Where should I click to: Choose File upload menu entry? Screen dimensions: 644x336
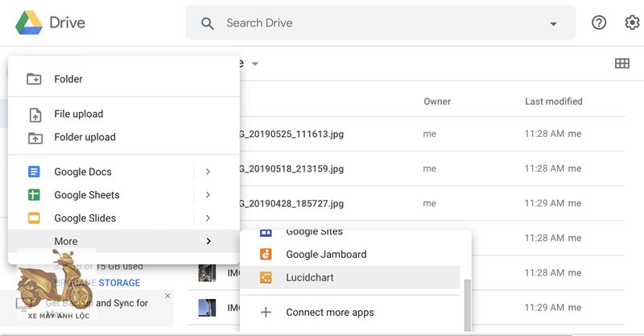(x=124, y=114)
